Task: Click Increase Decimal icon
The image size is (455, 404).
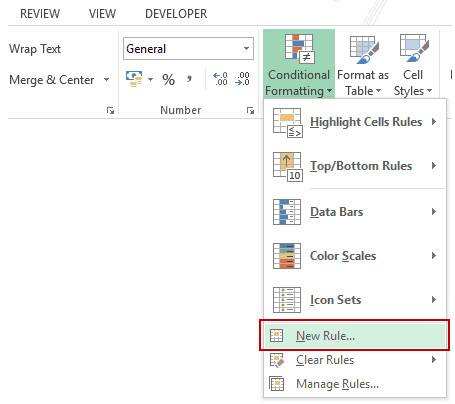Action: pos(220,79)
